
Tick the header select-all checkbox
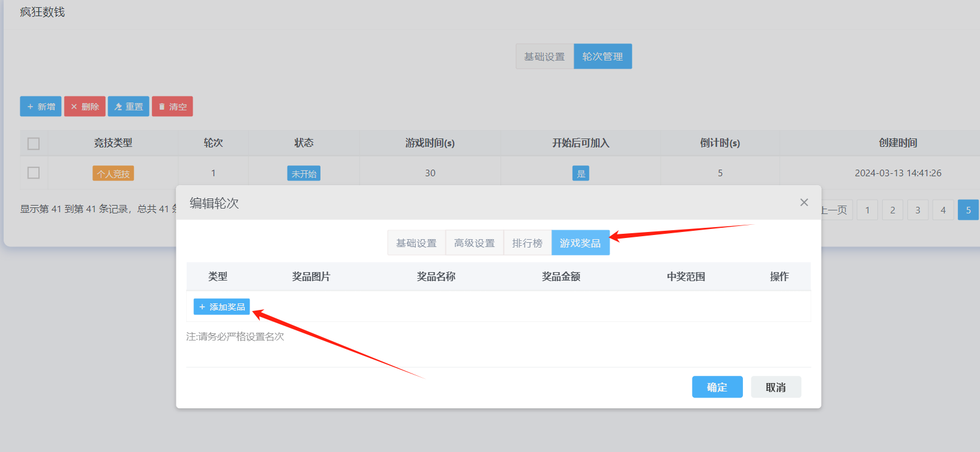pos(34,143)
